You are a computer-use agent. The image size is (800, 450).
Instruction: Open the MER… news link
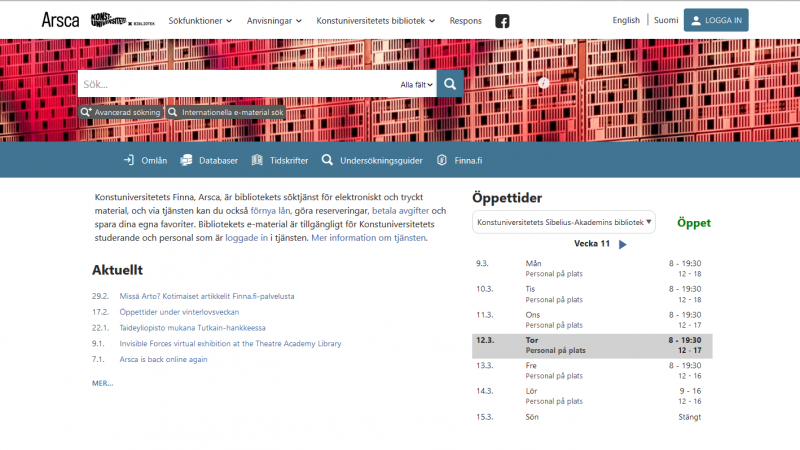coord(102,383)
